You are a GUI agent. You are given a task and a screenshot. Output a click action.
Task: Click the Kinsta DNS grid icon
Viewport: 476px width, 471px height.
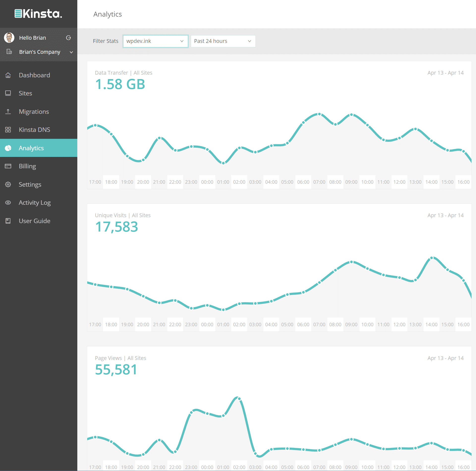8,130
